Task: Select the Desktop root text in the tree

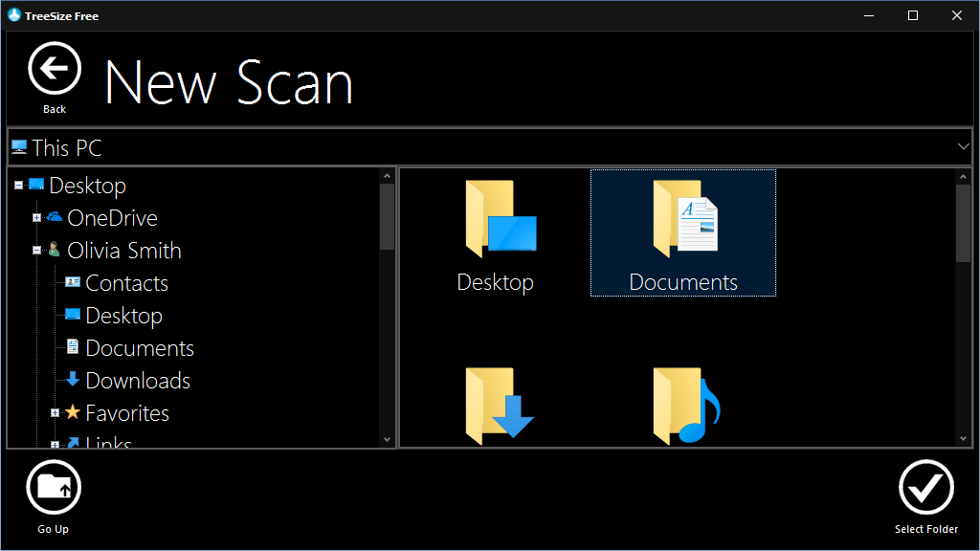Action: 87,186
